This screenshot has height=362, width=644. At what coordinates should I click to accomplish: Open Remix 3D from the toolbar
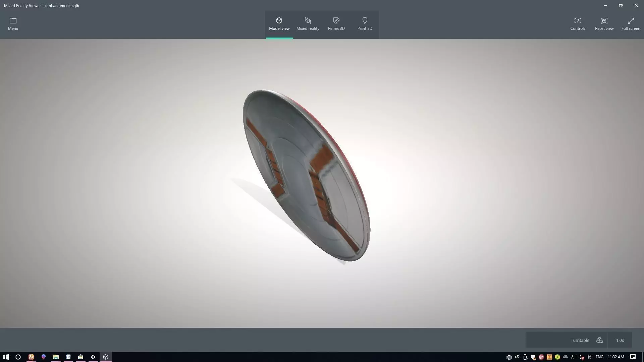(336, 24)
